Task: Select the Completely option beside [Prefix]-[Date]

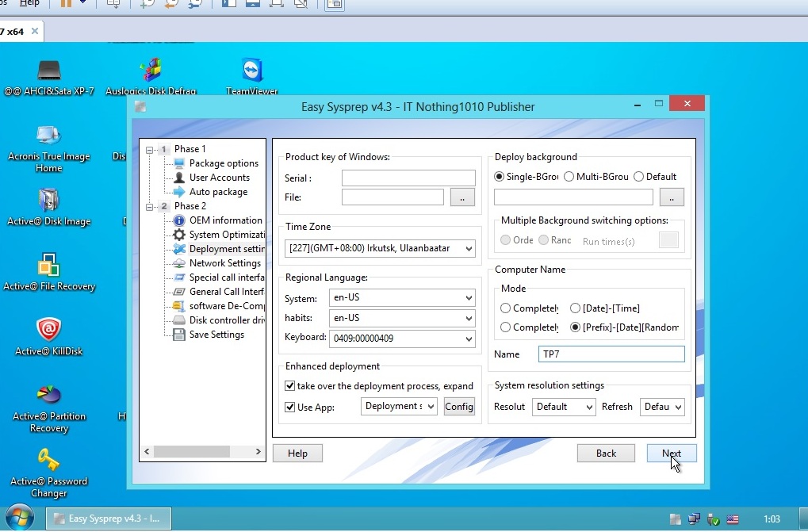Action: pyautogui.click(x=506, y=327)
